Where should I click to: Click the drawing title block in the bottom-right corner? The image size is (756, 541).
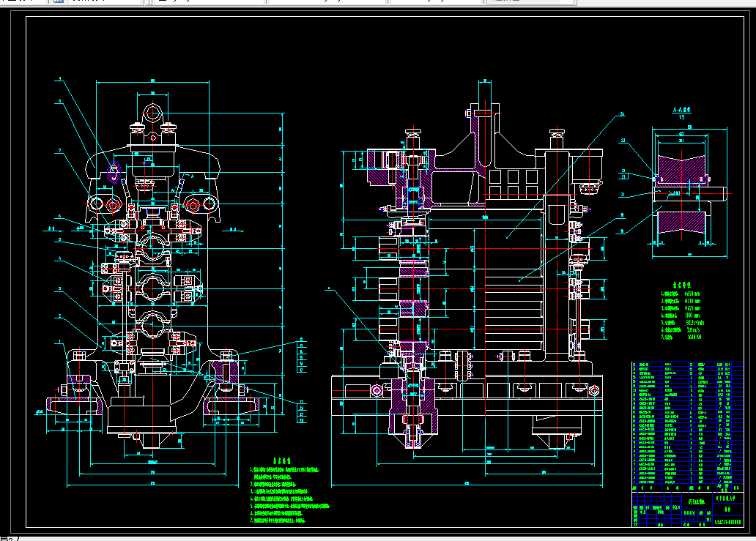coord(688,510)
